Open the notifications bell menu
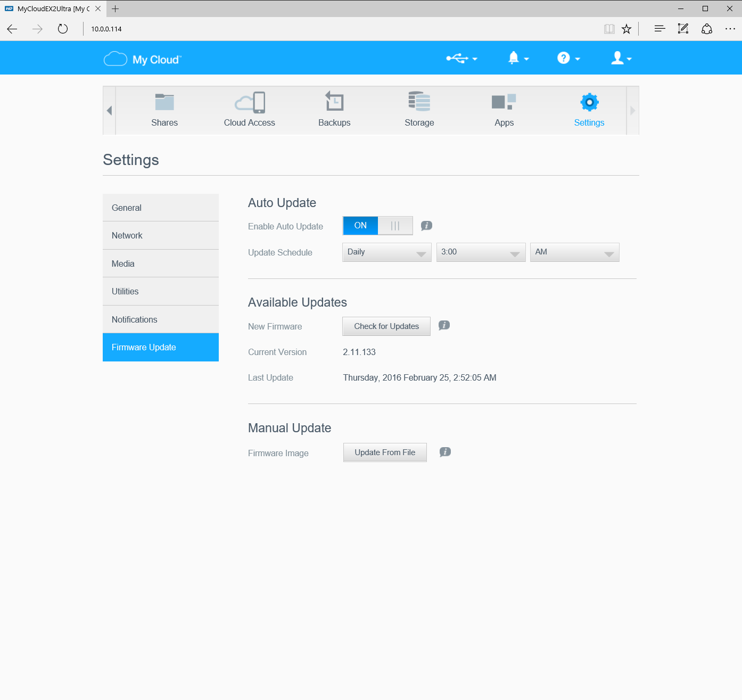742x700 pixels. pyautogui.click(x=518, y=58)
